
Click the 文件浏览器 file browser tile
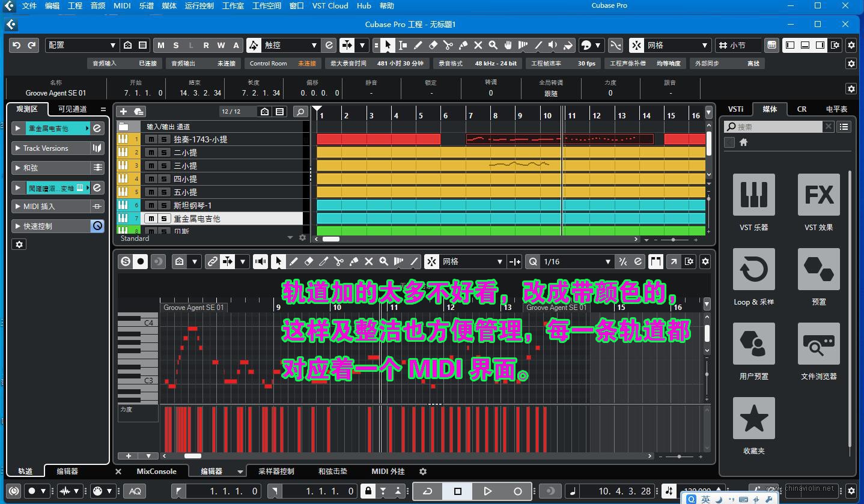[818, 351]
